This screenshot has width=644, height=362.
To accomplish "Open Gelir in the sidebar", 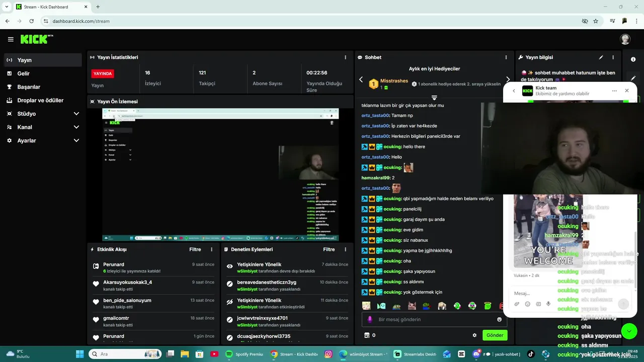I will tap(43, 73).
